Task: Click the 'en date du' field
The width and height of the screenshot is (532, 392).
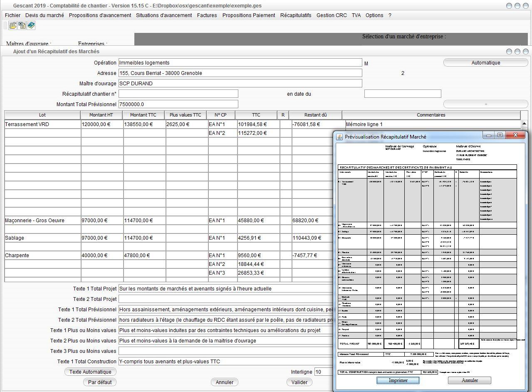Action: pos(403,94)
